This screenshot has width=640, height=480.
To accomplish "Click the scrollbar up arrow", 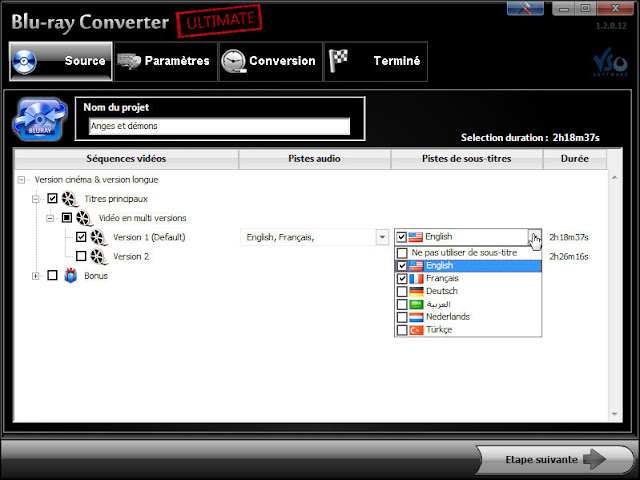I will click(x=614, y=178).
